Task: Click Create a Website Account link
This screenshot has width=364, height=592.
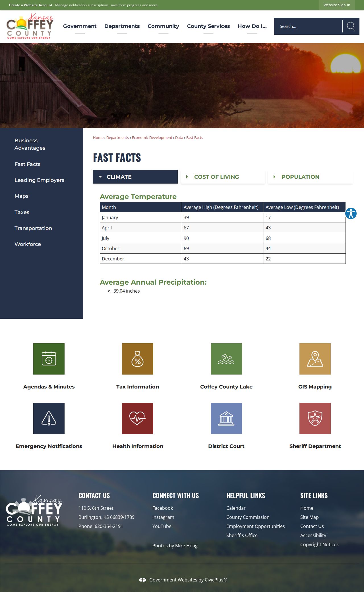Action: pos(31,5)
